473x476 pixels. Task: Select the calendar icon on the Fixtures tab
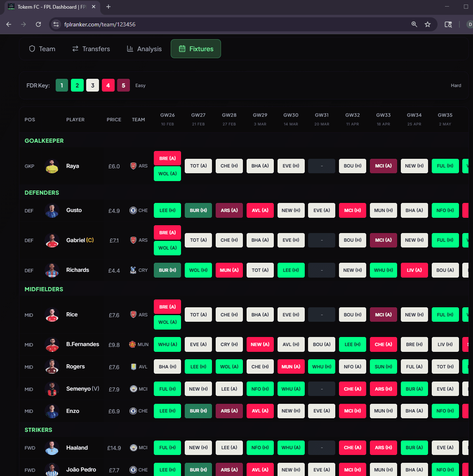(181, 49)
